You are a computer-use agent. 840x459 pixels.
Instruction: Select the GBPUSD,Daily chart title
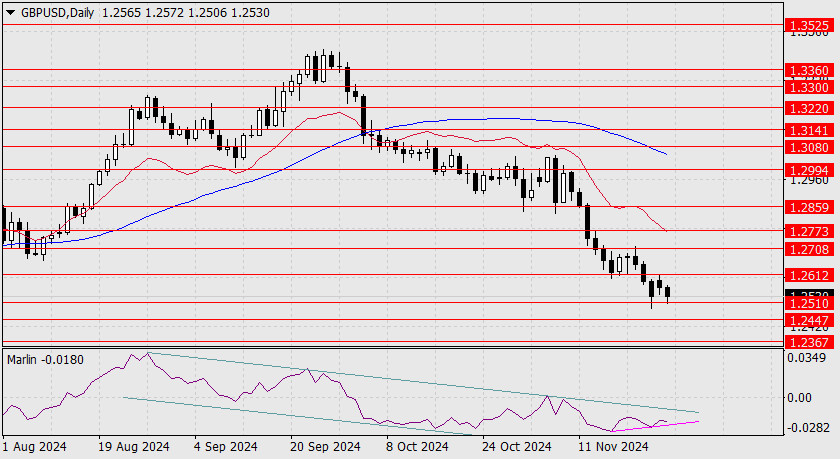click(57, 12)
